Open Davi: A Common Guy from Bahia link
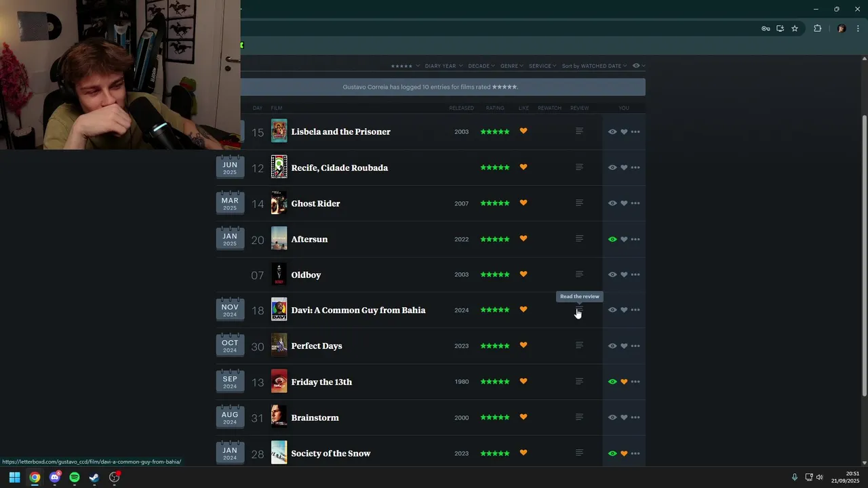 coord(358,310)
